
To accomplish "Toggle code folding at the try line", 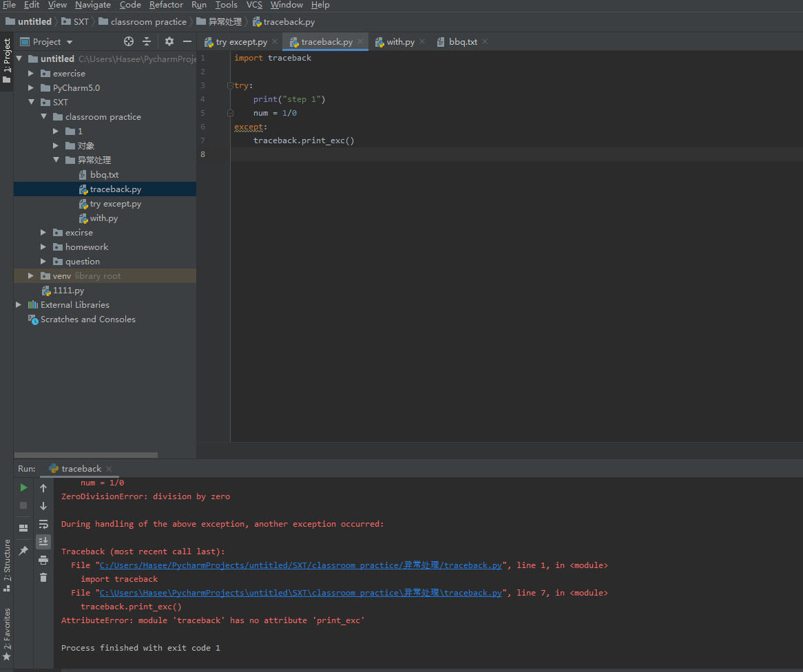I will click(230, 85).
